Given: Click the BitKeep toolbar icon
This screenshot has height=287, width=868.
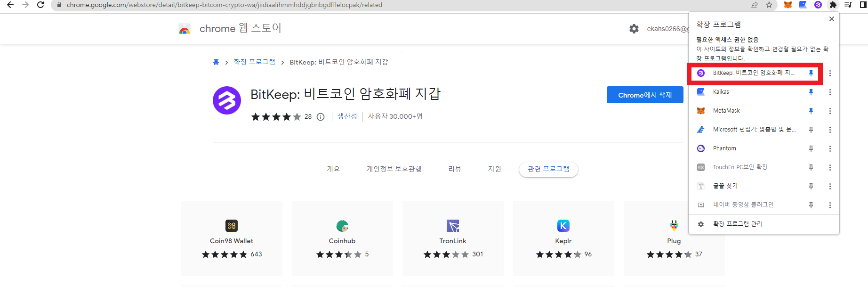Looking at the screenshot, I should (x=818, y=5).
